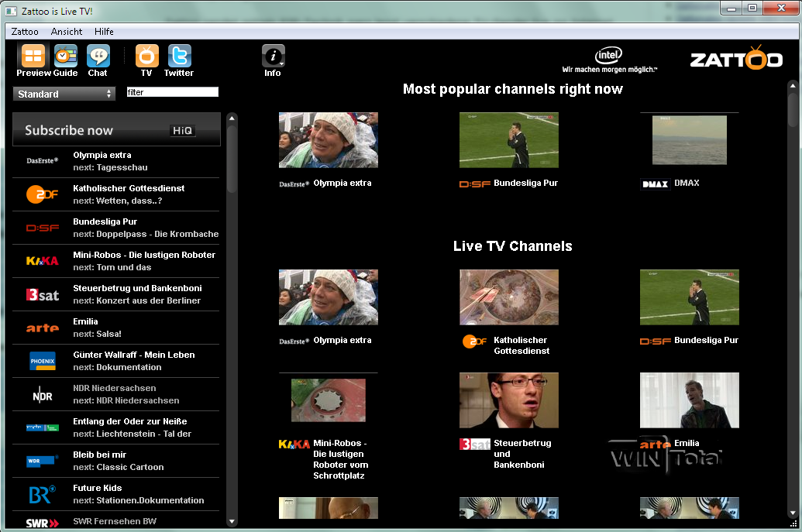This screenshot has width=802, height=532.
Task: Click Katholischer Gottesdienst in Live TV Channels
Action: (x=521, y=345)
